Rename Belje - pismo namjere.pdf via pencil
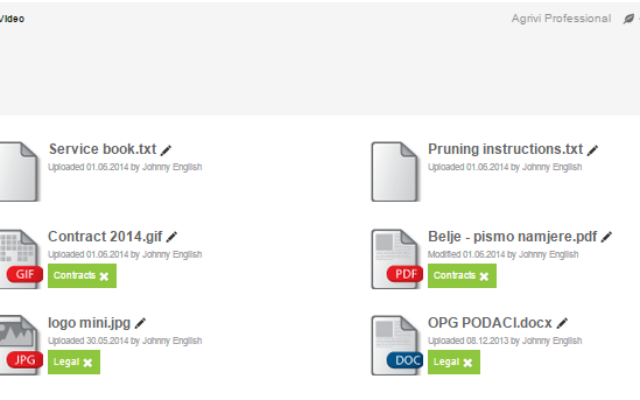The height and width of the screenshot is (400, 640). pyautogui.click(x=607, y=237)
